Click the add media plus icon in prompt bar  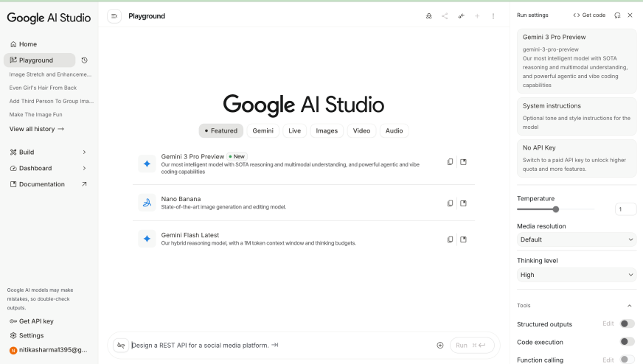pos(440,345)
